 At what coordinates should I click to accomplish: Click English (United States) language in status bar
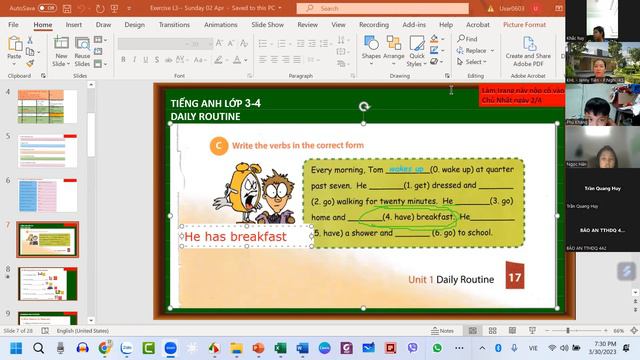point(83,331)
